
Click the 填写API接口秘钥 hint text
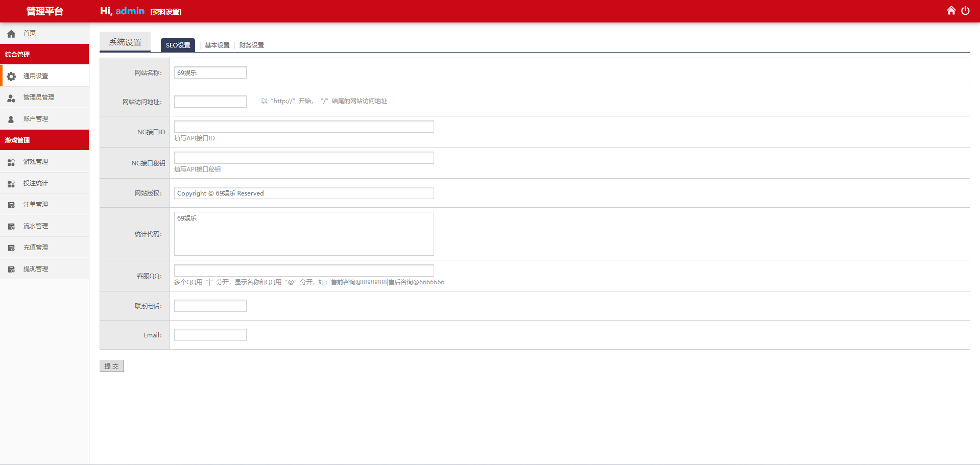point(198,169)
